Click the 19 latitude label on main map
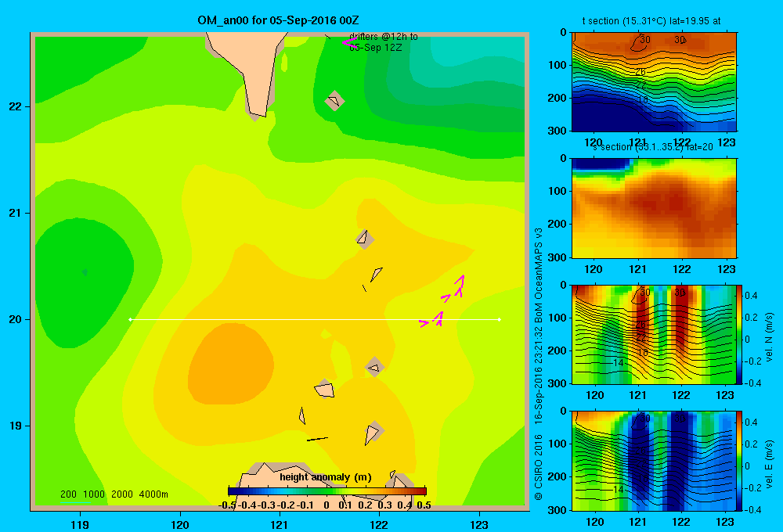783x532 pixels. point(16,426)
